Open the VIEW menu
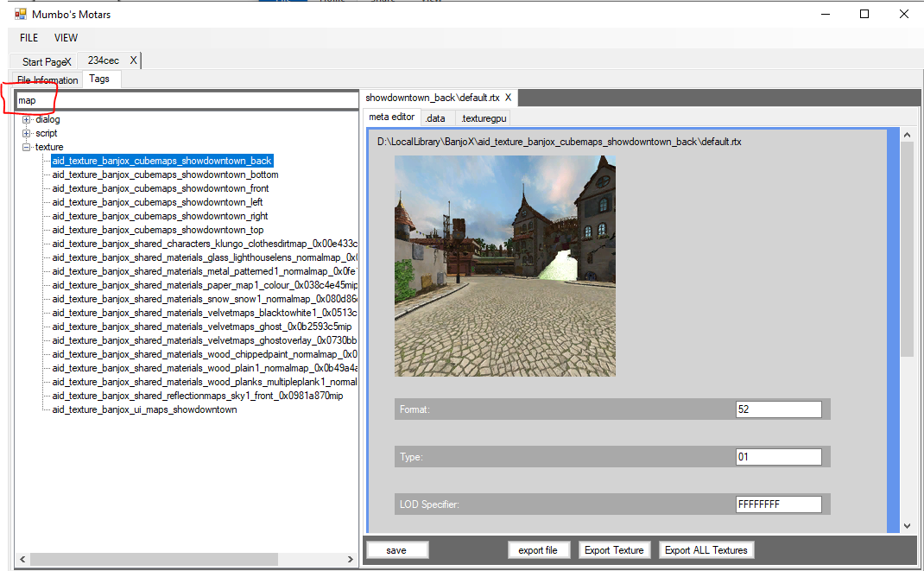The width and height of the screenshot is (924, 571). pyautogui.click(x=66, y=38)
